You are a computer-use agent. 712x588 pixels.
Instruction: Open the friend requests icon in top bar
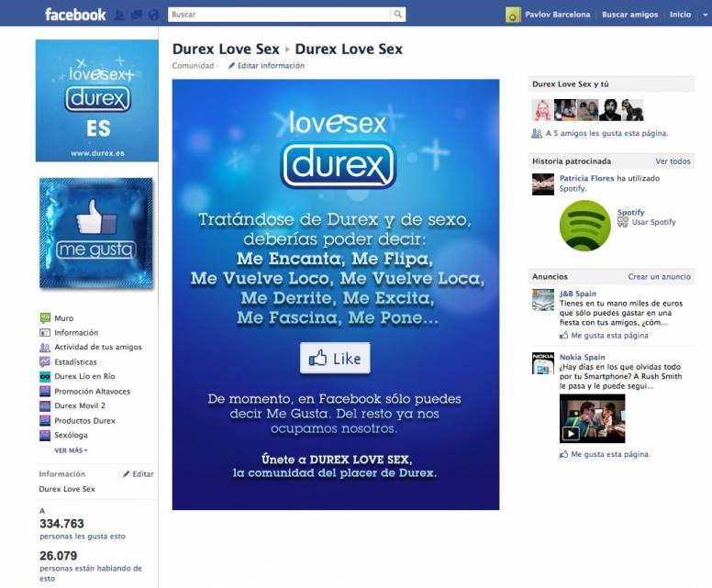(120, 15)
